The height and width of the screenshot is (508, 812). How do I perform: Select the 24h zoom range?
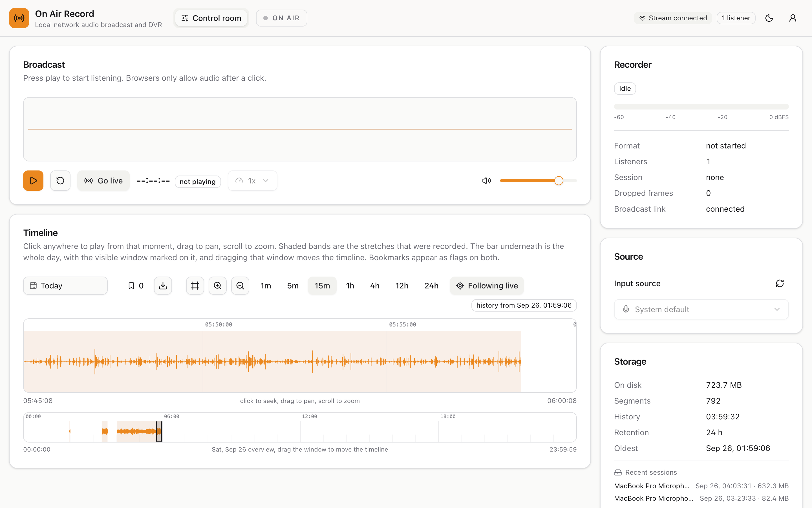pyautogui.click(x=431, y=286)
